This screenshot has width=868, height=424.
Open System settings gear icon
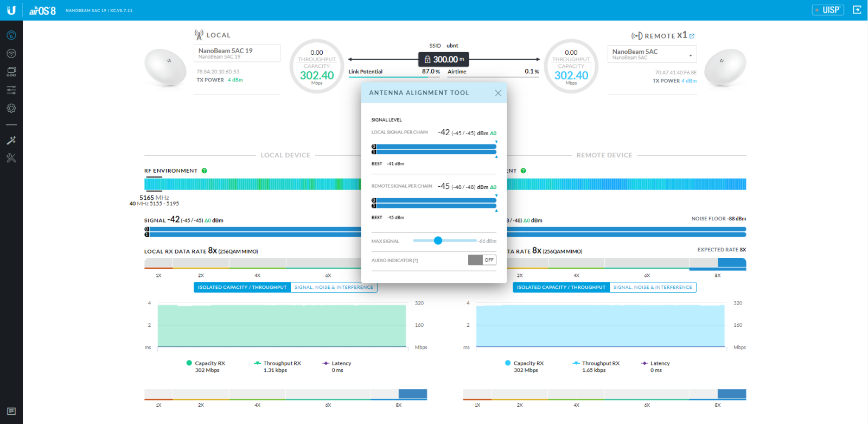11,108
